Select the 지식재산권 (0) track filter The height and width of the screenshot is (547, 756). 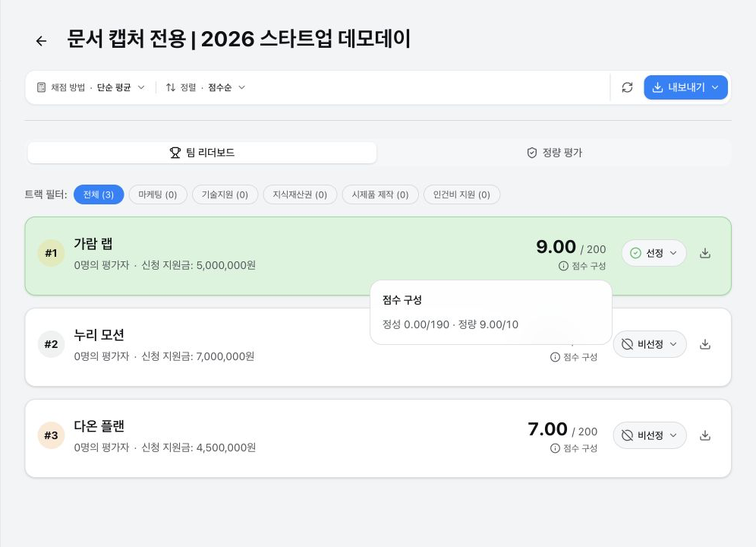300,194
